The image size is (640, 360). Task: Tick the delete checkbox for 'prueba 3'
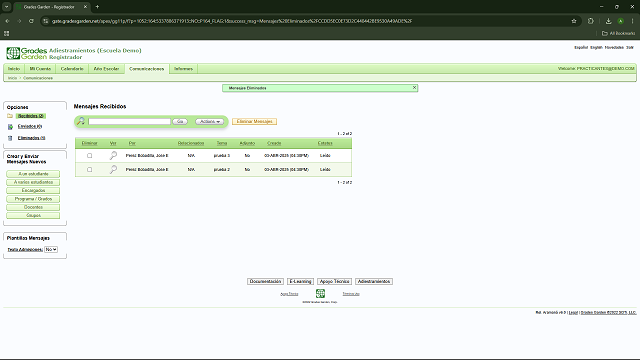point(89,156)
